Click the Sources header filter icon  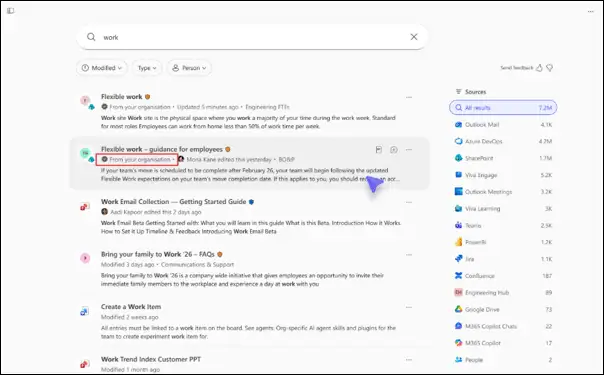click(458, 92)
